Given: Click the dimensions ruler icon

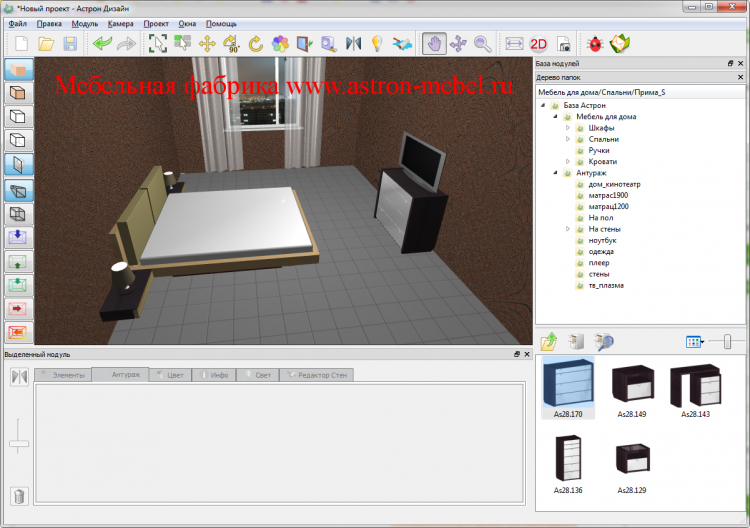Looking at the screenshot, I should click(514, 44).
